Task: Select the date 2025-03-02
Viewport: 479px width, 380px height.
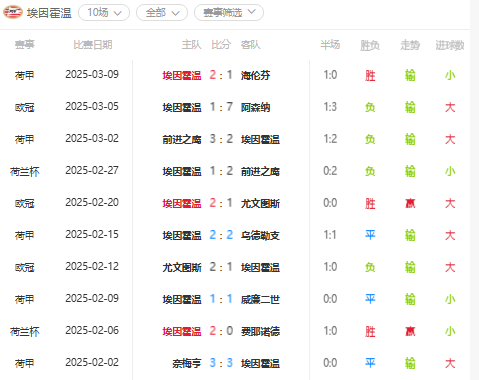Action: [x=92, y=138]
